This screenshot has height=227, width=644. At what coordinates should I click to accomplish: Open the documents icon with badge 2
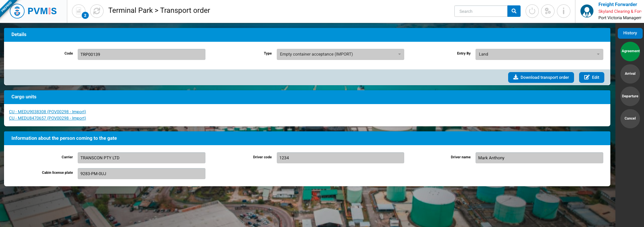(x=79, y=11)
